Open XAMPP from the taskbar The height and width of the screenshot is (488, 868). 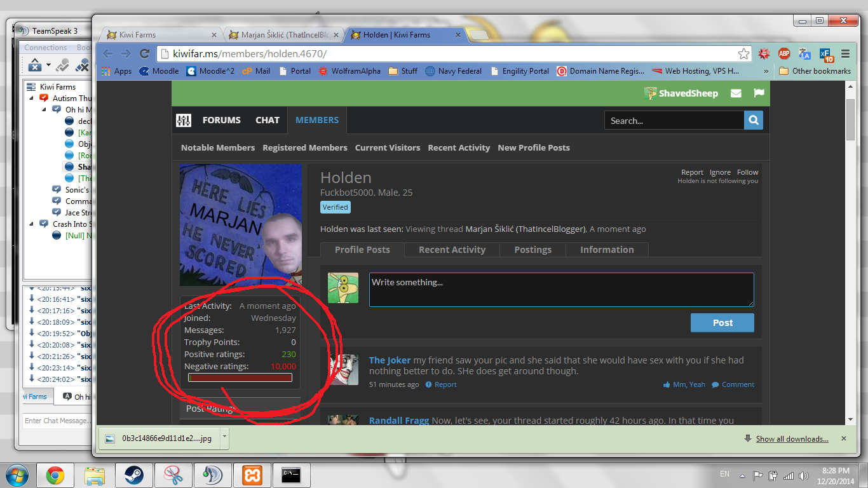click(252, 475)
